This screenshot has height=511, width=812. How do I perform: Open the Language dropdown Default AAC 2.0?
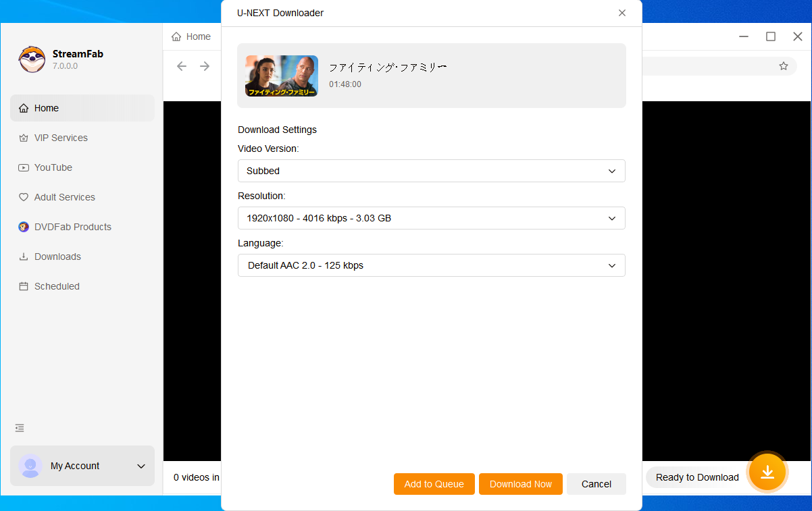(431, 265)
